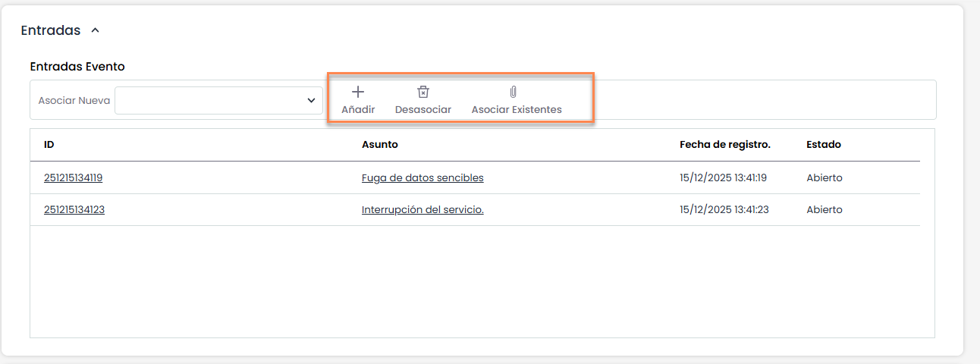Sort by the ID column header
Image resolution: width=980 pixels, height=364 pixels.
coord(49,145)
